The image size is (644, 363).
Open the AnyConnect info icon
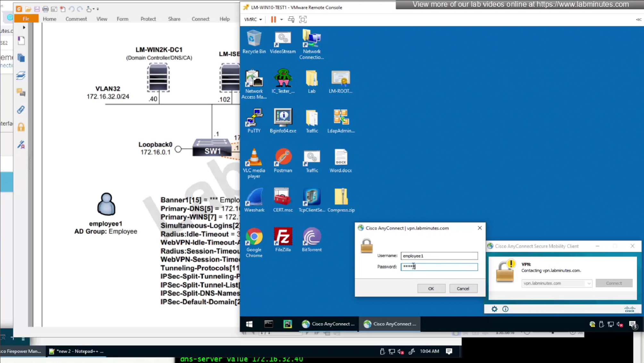click(x=505, y=309)
